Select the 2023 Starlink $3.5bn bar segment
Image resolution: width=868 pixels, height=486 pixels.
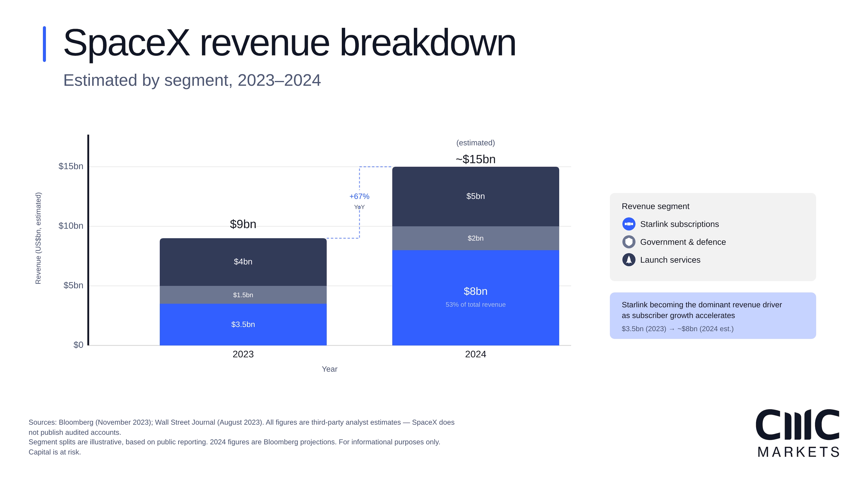pyautogui.click(x=243, y=325)
